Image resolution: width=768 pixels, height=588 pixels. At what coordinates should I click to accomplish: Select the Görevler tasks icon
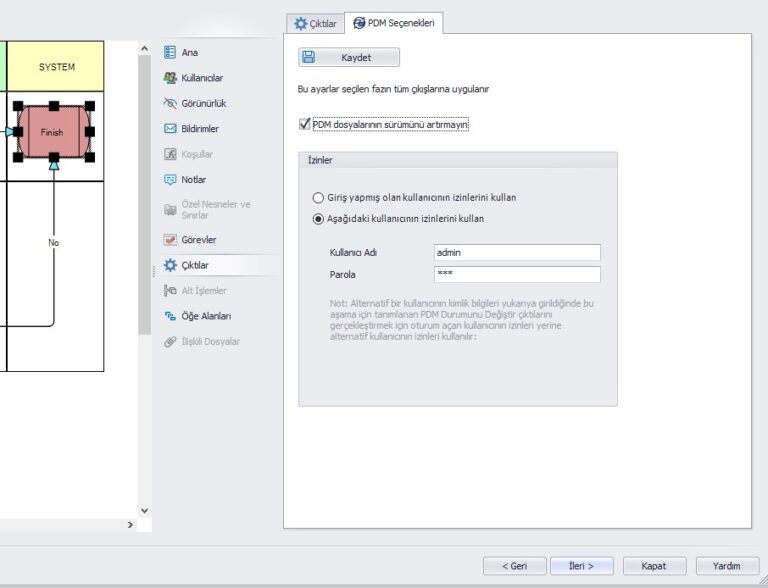[170, 240]
